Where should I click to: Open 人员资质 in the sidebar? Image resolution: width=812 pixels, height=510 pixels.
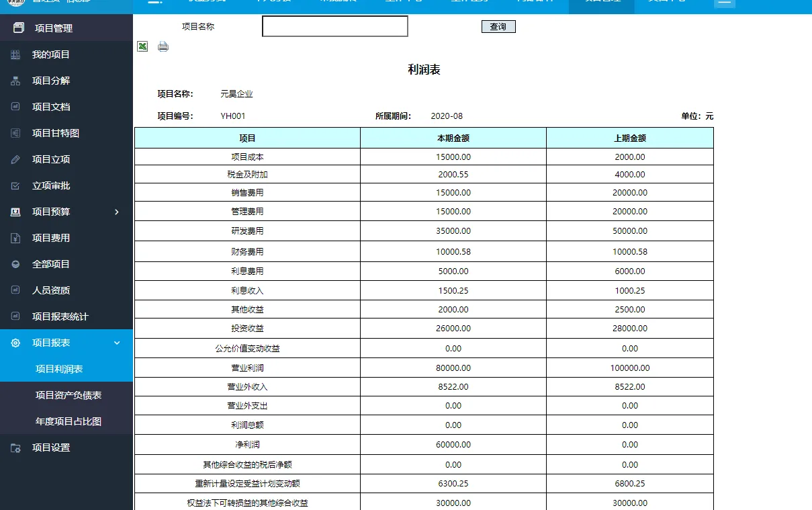click(51, 290)
